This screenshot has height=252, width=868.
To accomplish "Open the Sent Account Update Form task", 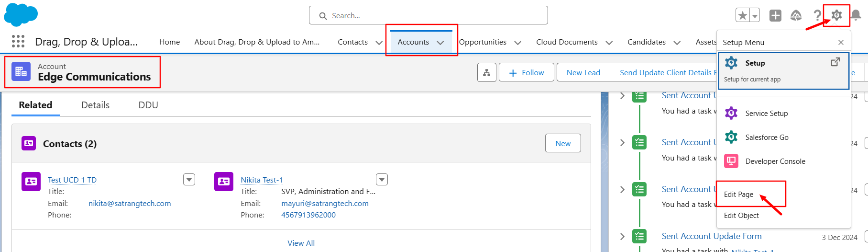I will [x=712, y=236].
